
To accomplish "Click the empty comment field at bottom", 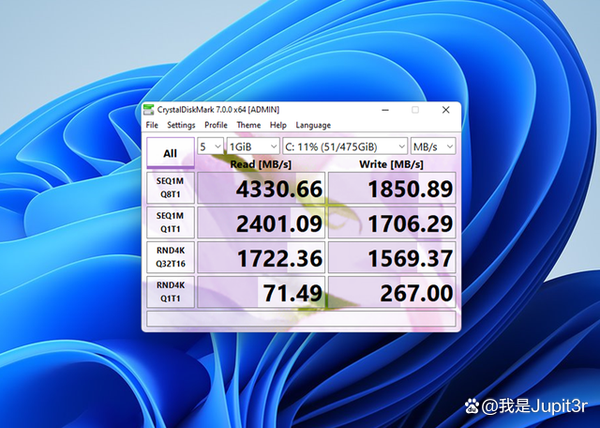I will [x=302, y=319].
